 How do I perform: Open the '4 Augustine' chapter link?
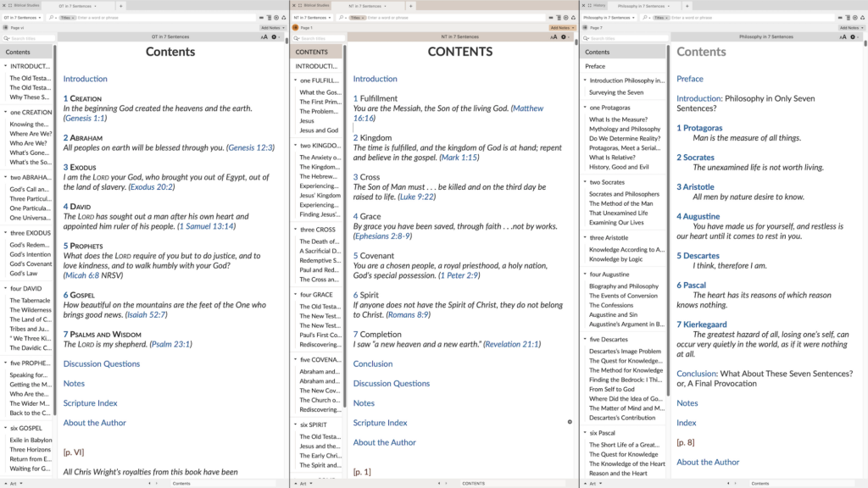click(699, 216)
